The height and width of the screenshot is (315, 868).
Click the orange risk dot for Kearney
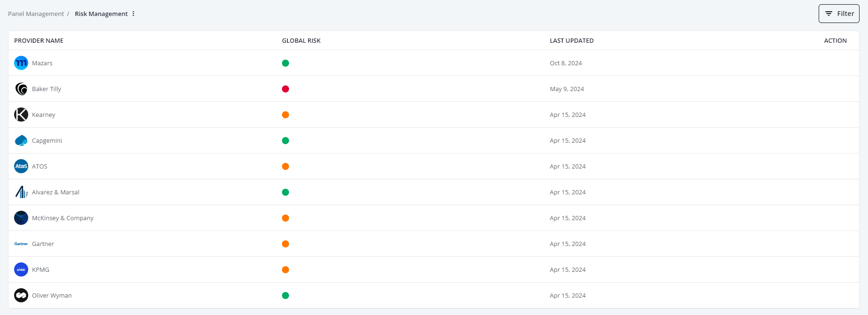pyautogui.click(x=285, y=115)
